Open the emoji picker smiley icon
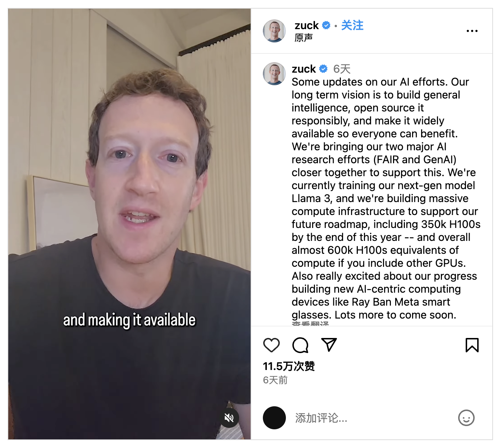 [x=466, y=418]
